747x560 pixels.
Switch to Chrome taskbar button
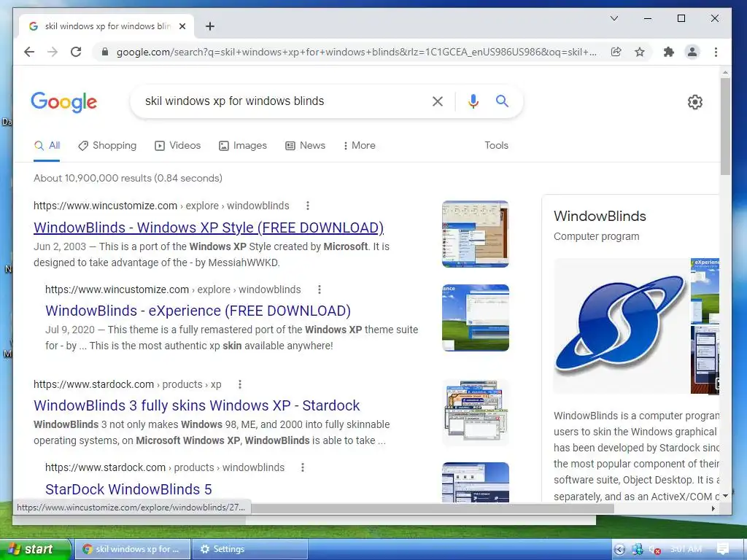[x=133, y=549]
